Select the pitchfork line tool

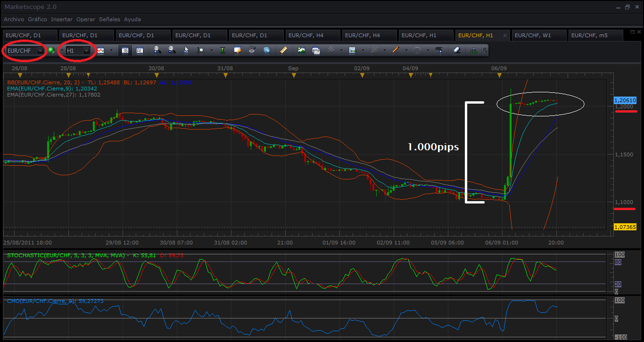tap(331, 50)
